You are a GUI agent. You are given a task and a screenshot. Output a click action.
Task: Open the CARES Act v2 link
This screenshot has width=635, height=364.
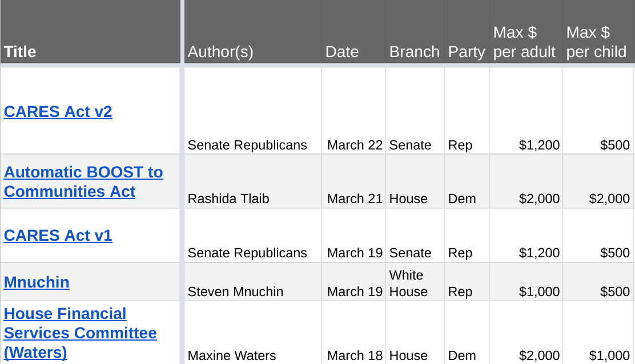(x=58, y=112)
